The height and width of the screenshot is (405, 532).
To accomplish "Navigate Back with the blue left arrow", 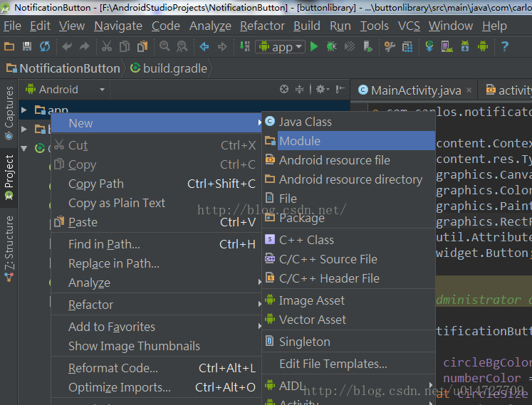I will [x=204, y=46].
